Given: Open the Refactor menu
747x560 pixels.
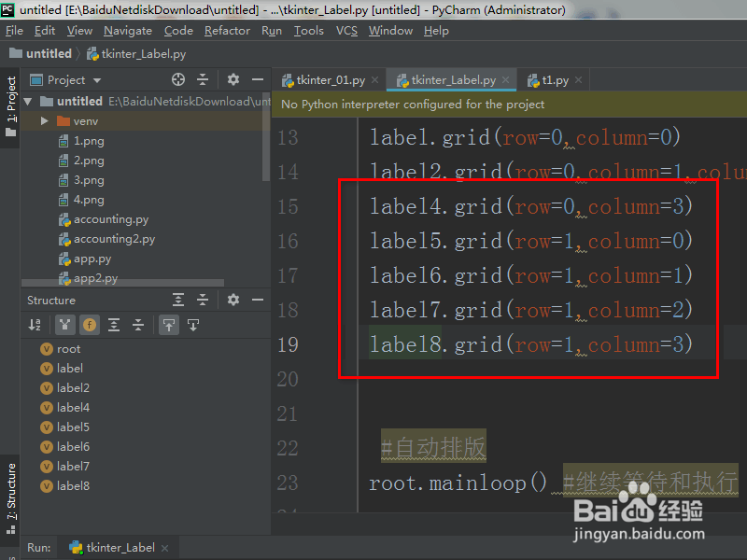Looking at the screenshot, I should pyautogui.click(x=227, y=31).
